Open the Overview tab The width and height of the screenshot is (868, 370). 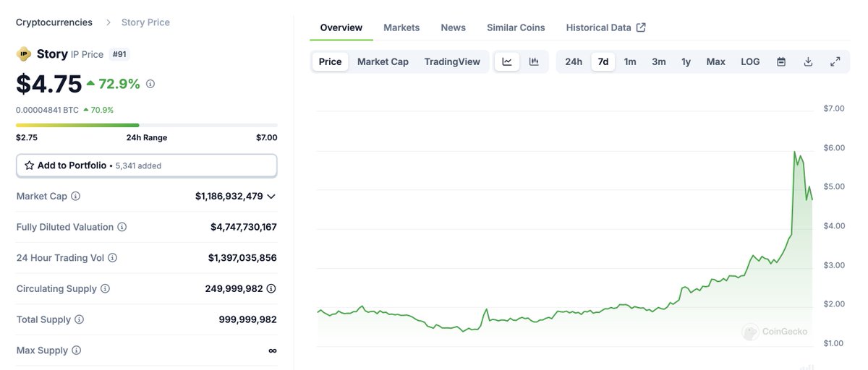[x=341, y=27]
